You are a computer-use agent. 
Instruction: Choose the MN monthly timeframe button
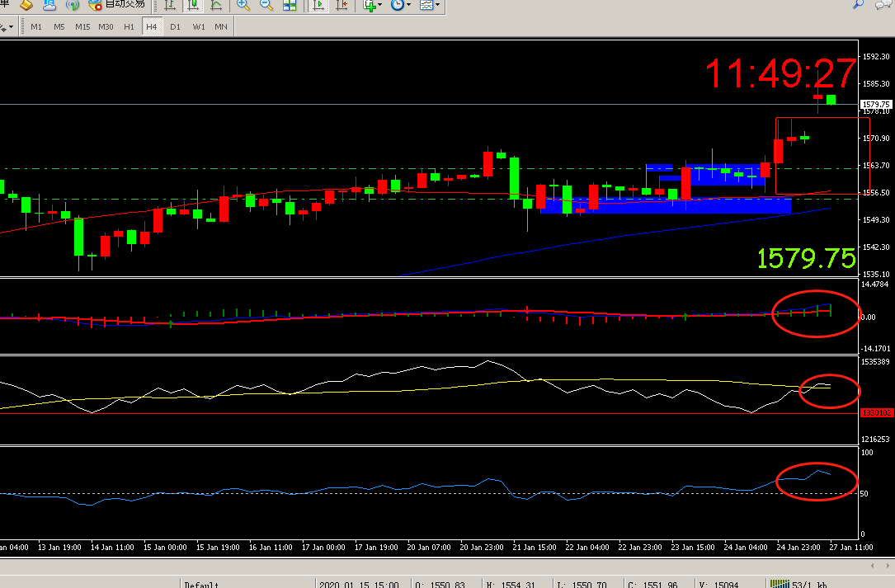point(221,26)
